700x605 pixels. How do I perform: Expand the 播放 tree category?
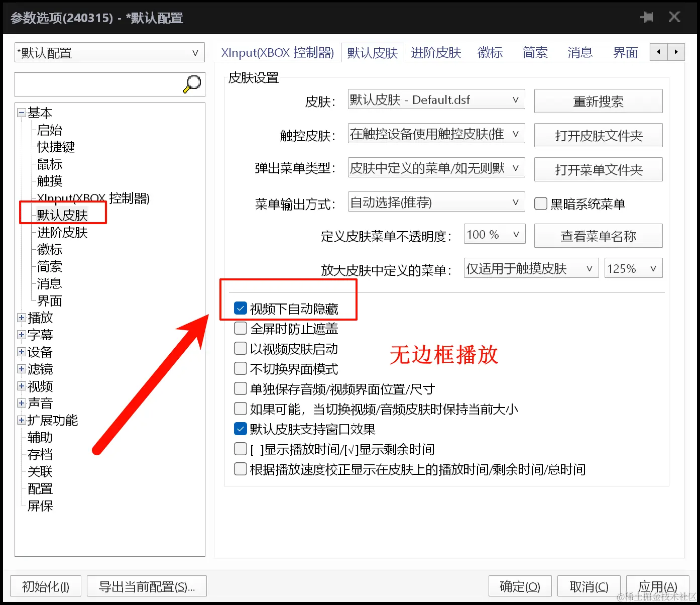point(21,317)
